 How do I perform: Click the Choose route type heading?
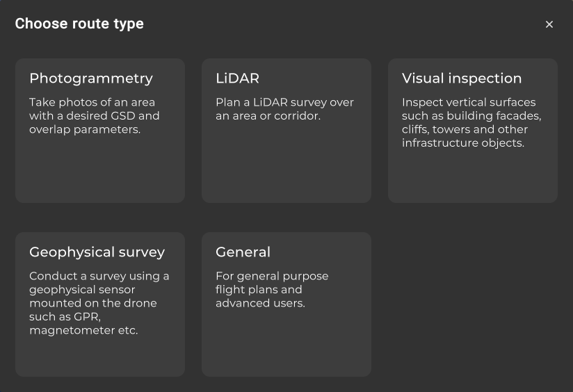pos(79,24)
